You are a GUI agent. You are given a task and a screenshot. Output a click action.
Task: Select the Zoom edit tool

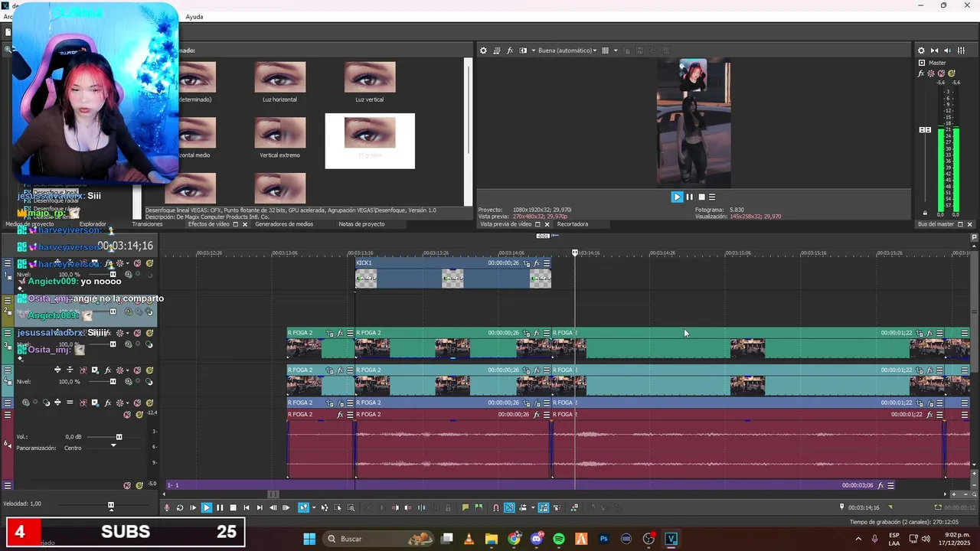click(351, 507)
